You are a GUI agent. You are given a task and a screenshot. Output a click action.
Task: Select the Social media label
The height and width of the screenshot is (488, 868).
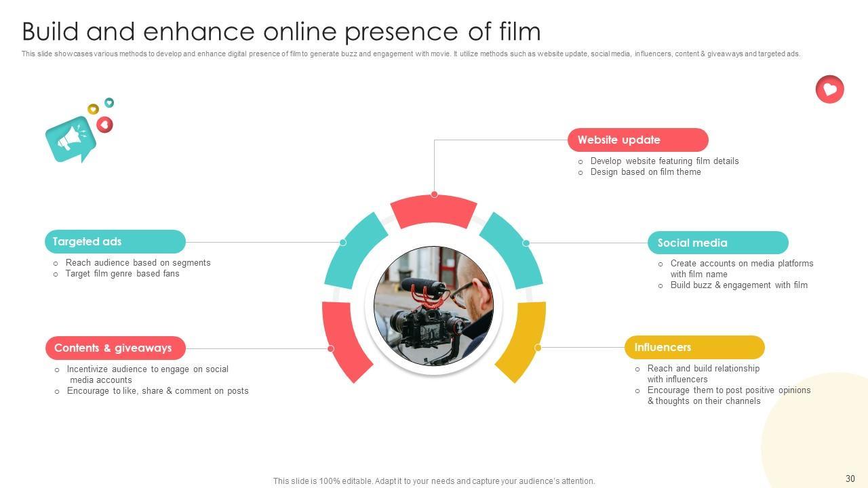(x=718, y=243)
